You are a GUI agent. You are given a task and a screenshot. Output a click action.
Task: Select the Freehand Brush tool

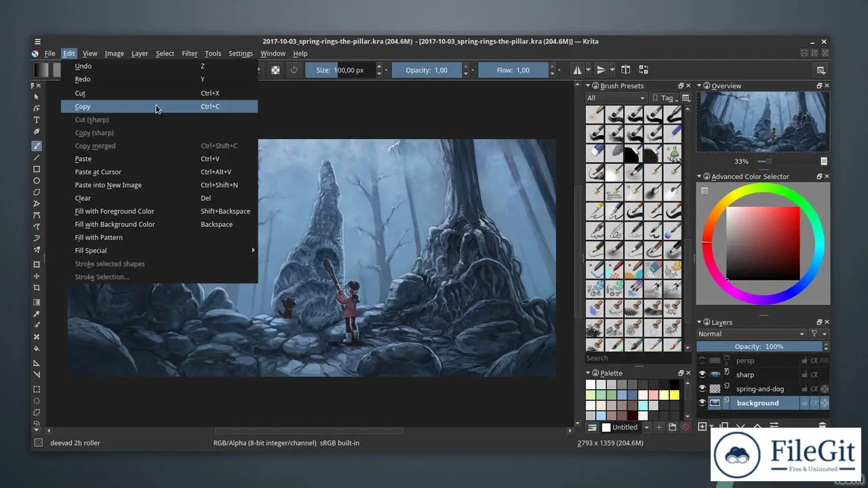(37, 146)
